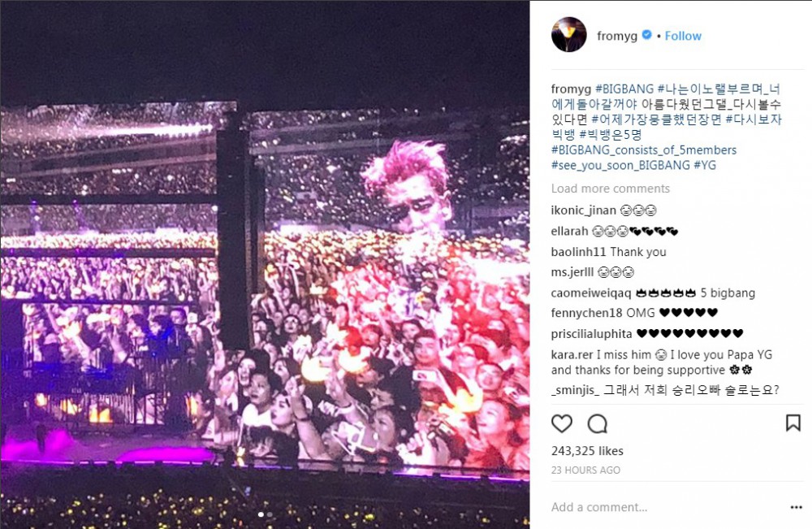The width and height of the screenshot is (812, 529).
Task: Open commenter kara.rer's profile
Action: click(572, 355)
